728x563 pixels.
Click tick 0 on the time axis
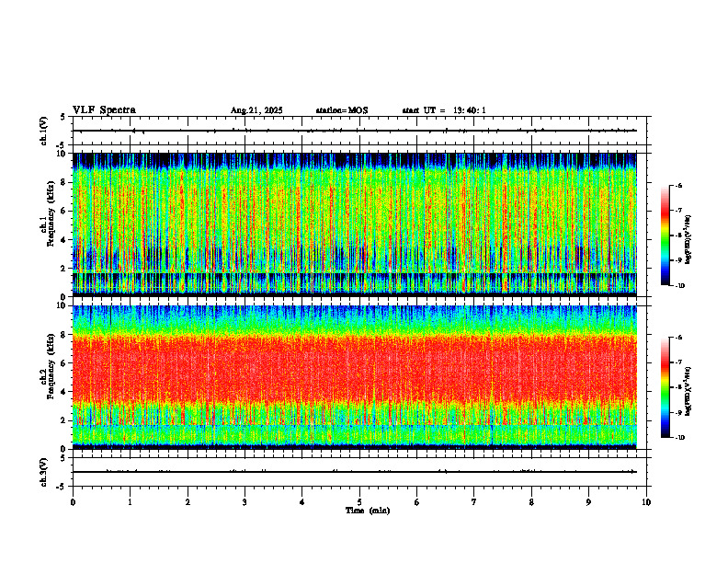click(73, 502)
